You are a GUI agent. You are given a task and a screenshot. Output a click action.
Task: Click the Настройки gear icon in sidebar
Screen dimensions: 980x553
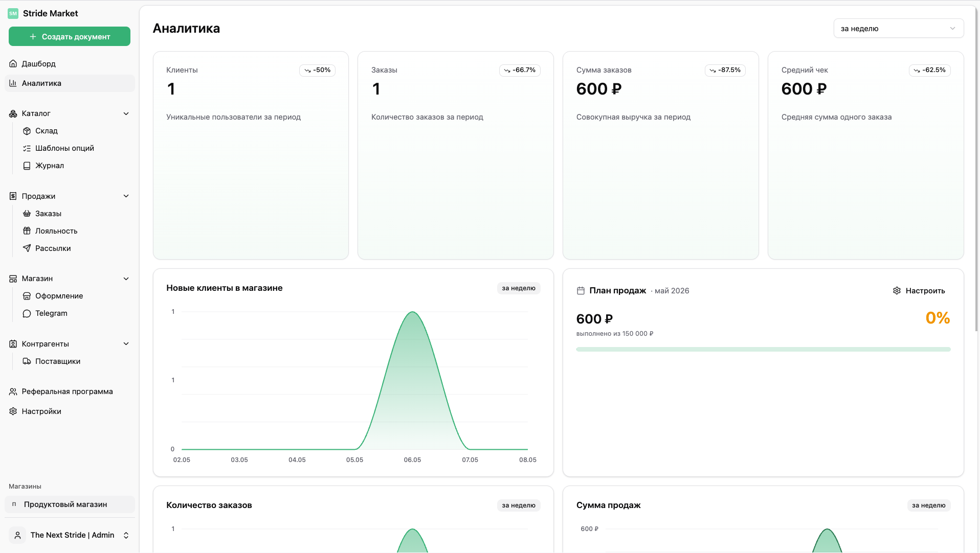coord(13,411)
